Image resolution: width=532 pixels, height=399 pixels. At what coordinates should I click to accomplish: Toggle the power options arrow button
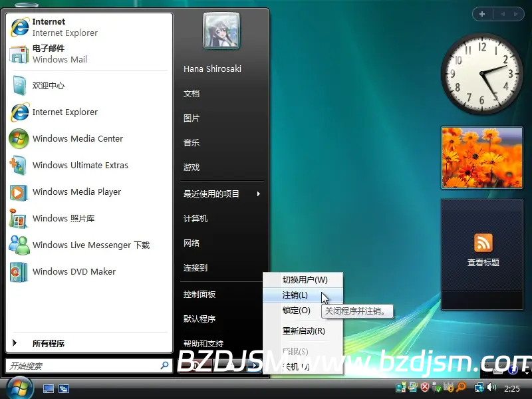[x=255, y=365]
